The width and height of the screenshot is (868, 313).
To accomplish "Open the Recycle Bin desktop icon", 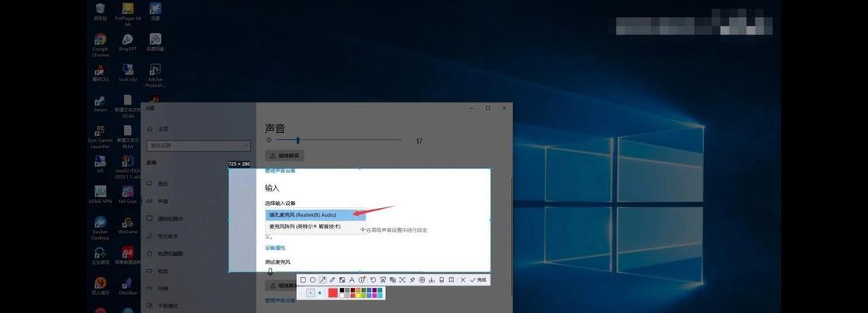I will [100, 12].
